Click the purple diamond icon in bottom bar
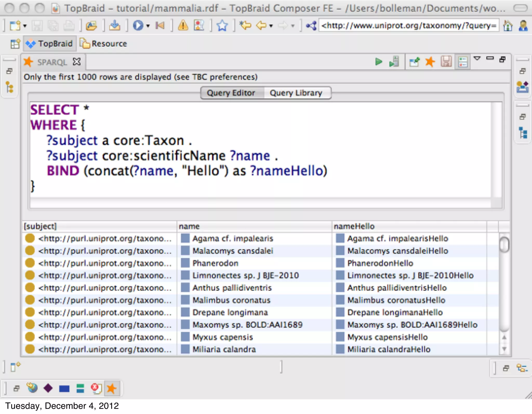The height and width of the screenshot is (414, 532). click(48, 388)
